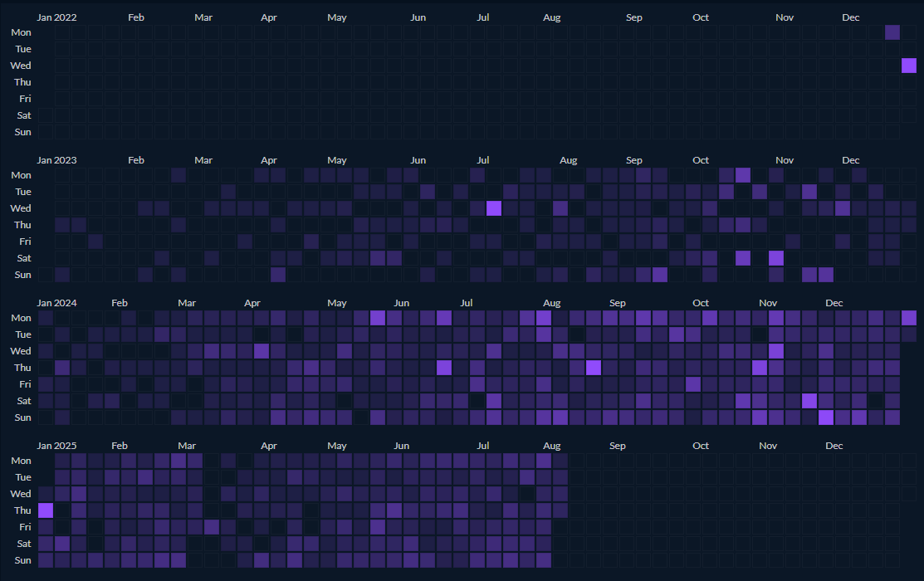Image resolution: width=924 pixels, height=581 pixels.
Task: Click the purple Monday cell in December 2022
Action: 892,32
